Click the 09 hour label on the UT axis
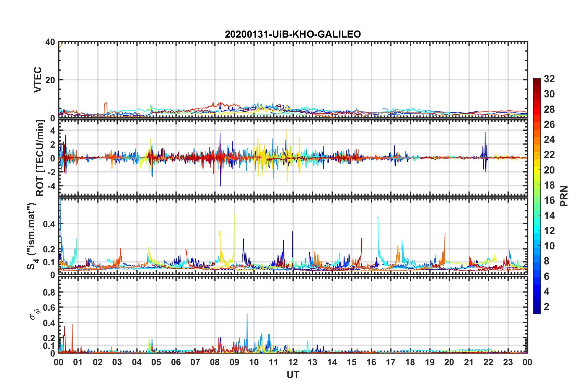 pyautogui.click(x=234, y=362)
